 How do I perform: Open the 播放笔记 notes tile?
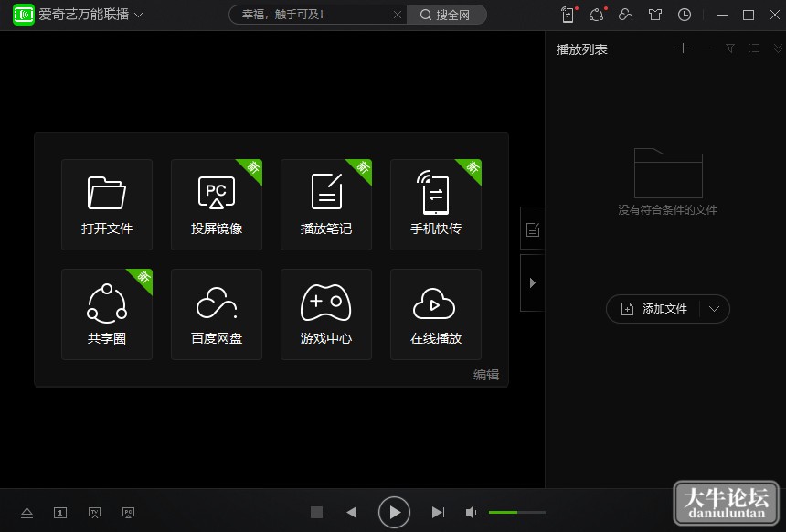[326, 205]
